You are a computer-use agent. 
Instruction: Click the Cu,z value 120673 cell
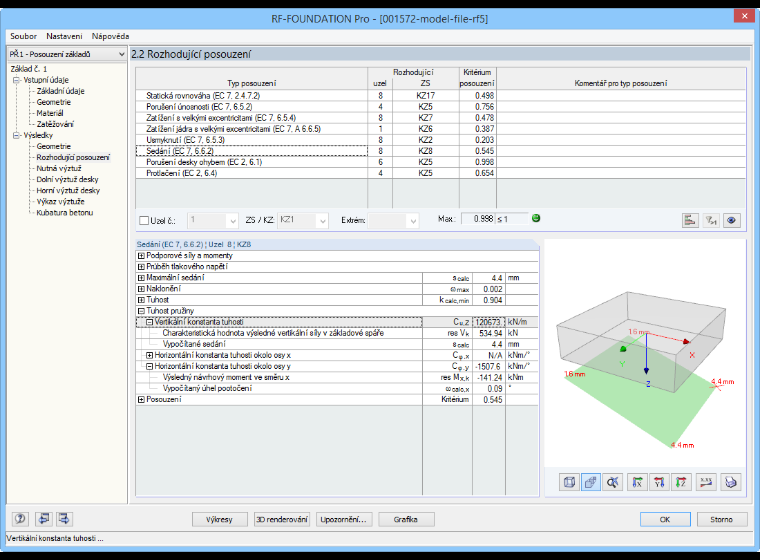pyautogui.click(x=489, y=322)
